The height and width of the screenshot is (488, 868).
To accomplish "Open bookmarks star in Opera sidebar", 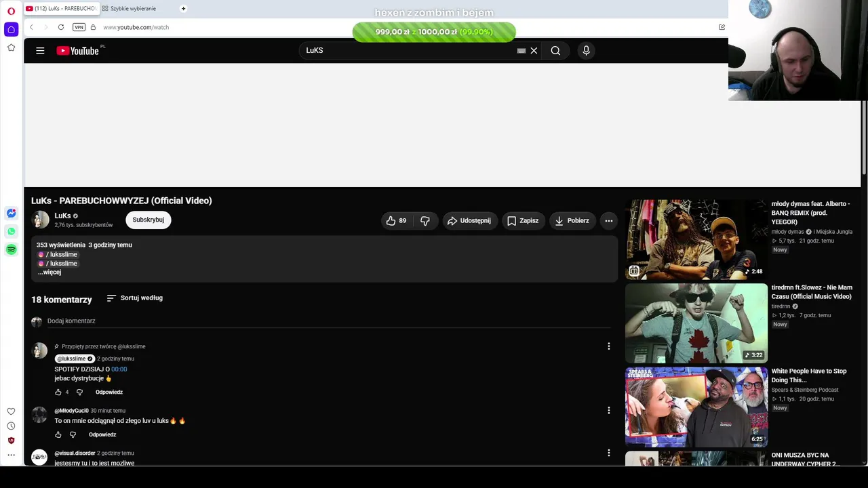I will click(x=11, y=47).
